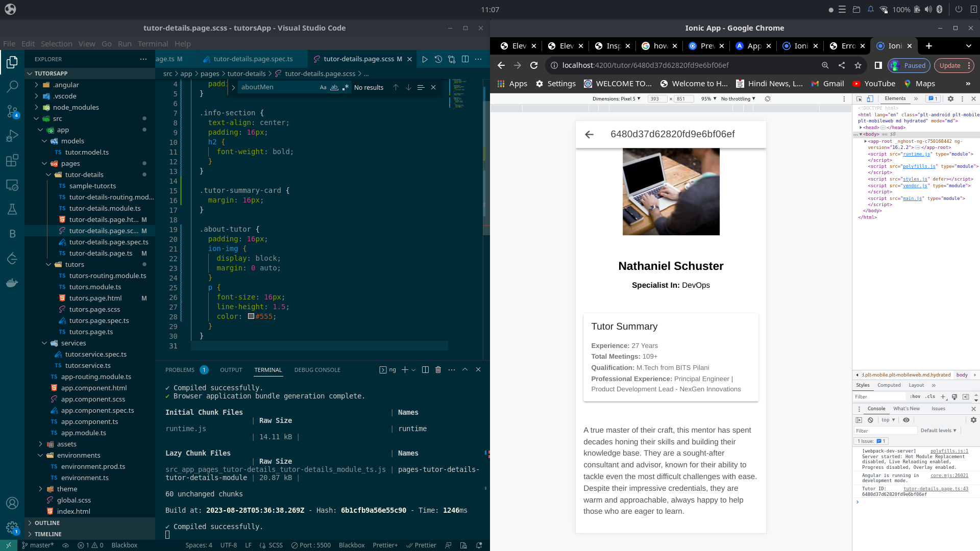The width and height of the screenshot is (980, 551).
Task: Click the Chrome Update button
Action: [x=950, y=65]
